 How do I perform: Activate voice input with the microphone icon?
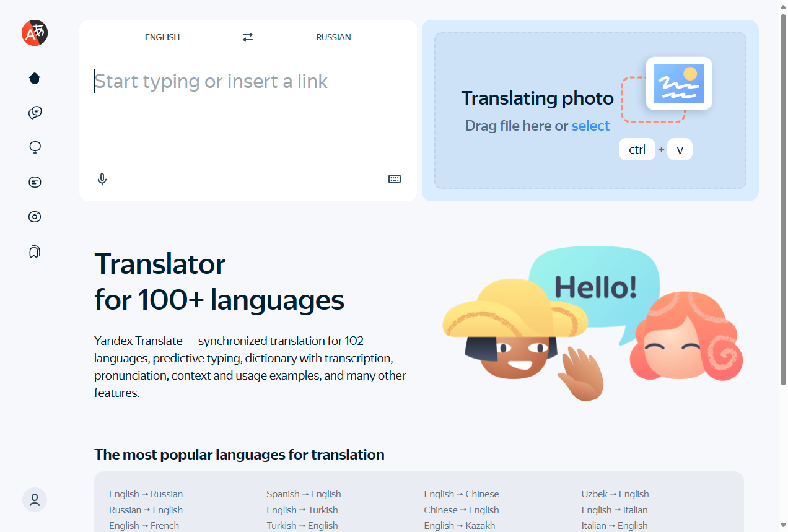point(102,179)
